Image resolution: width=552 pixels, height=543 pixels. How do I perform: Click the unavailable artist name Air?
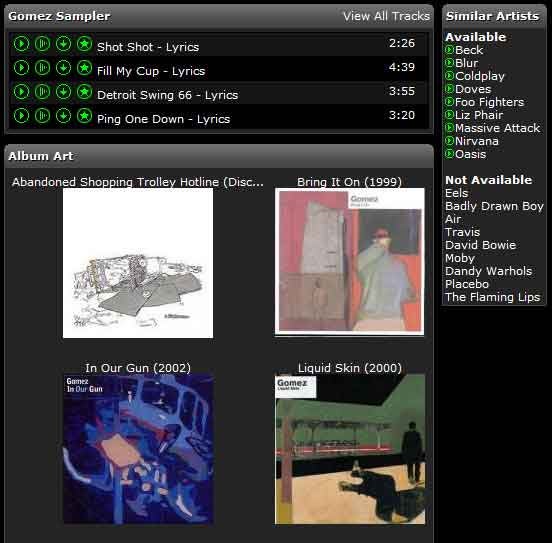(453, 219)
